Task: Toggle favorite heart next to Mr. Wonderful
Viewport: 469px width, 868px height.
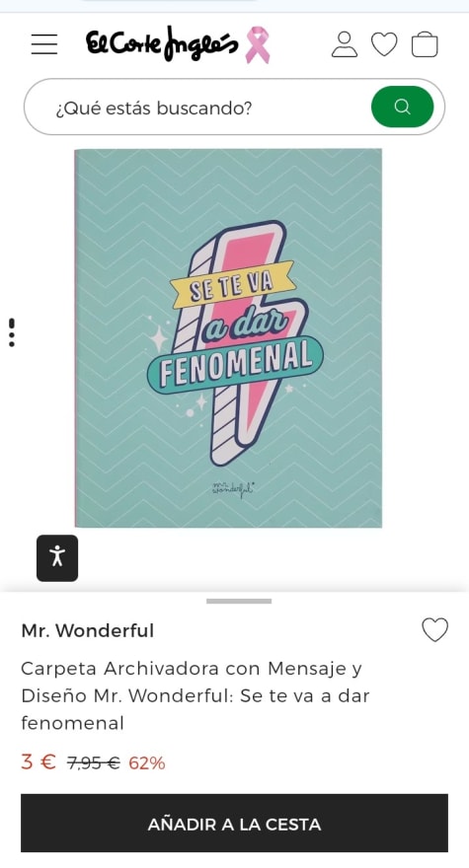Action: click(x=434, y=630)
